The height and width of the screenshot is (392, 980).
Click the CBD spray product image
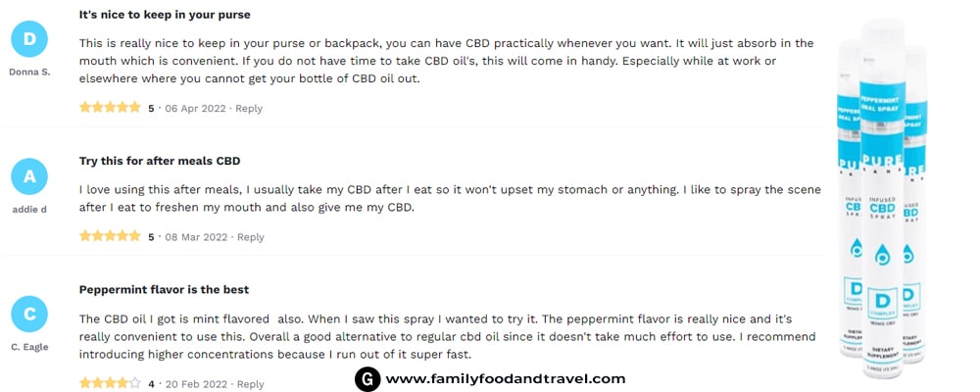[881, 199]
